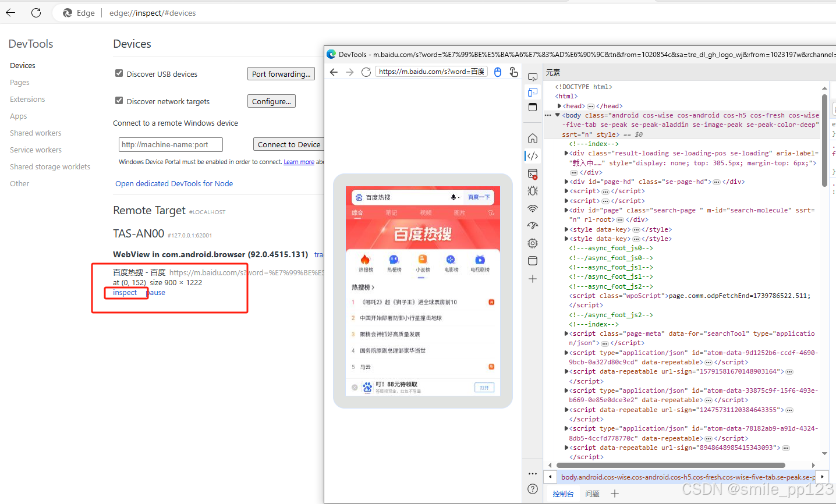Open the Network wifi icon tool
The image size is (836, 504).
(533, 208)
